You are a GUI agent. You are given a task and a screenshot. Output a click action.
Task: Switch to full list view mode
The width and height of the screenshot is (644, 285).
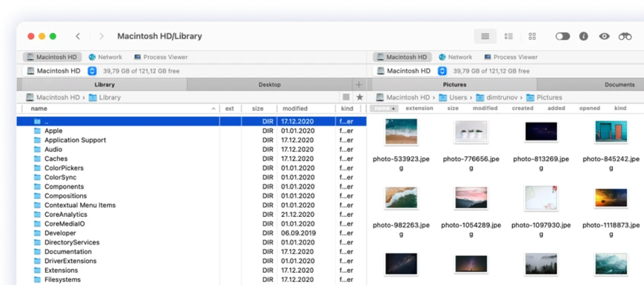(x=485, y=36)
